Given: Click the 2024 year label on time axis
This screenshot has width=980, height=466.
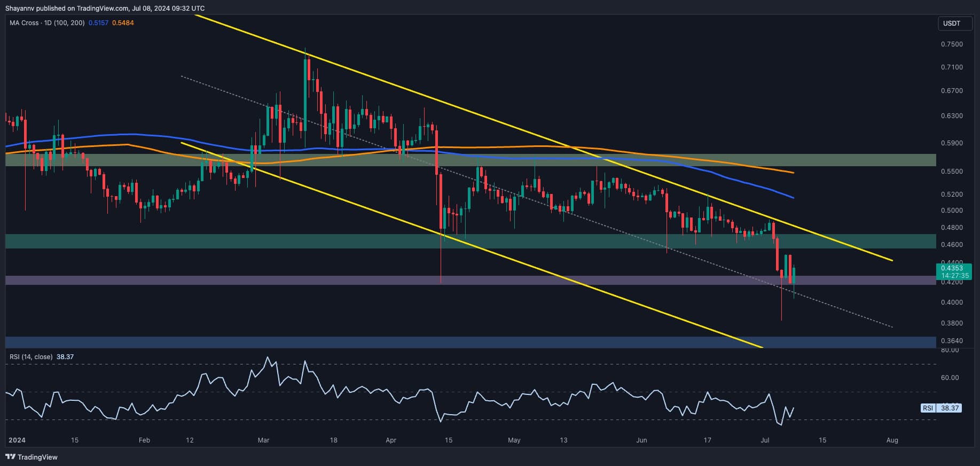Looking at the screenshot, I should coord(17,440).
